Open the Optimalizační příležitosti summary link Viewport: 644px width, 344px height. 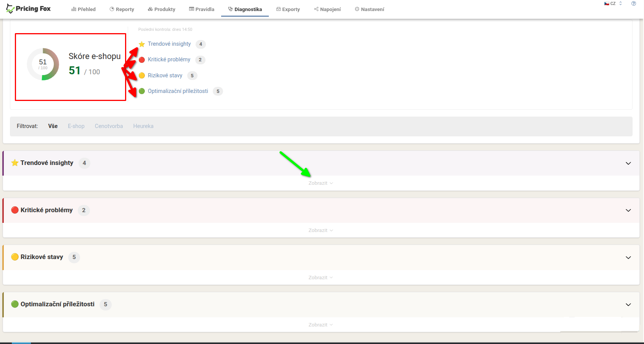coord(178,91)
